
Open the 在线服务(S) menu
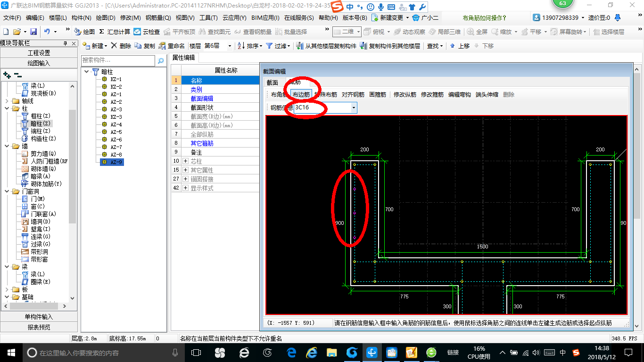point(299,17)
